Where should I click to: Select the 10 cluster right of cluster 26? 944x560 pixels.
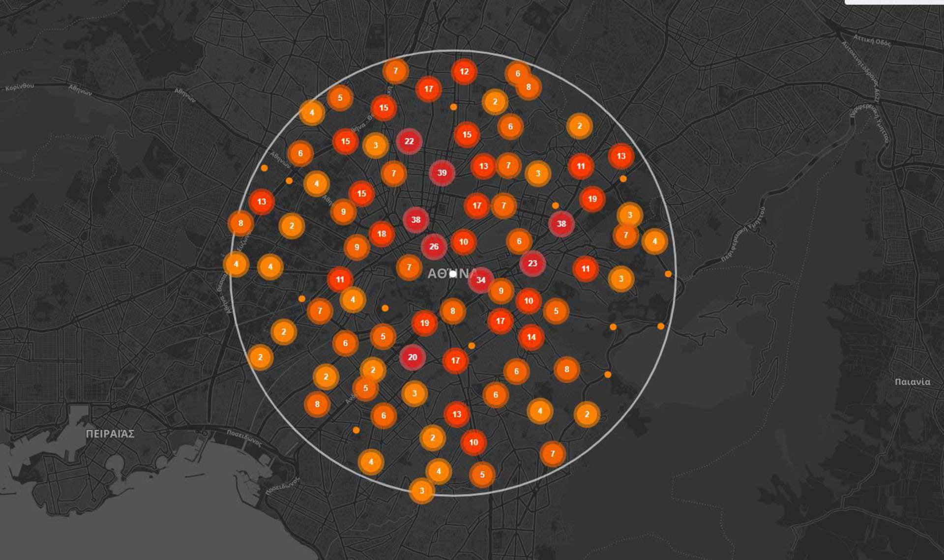[463, 241]
